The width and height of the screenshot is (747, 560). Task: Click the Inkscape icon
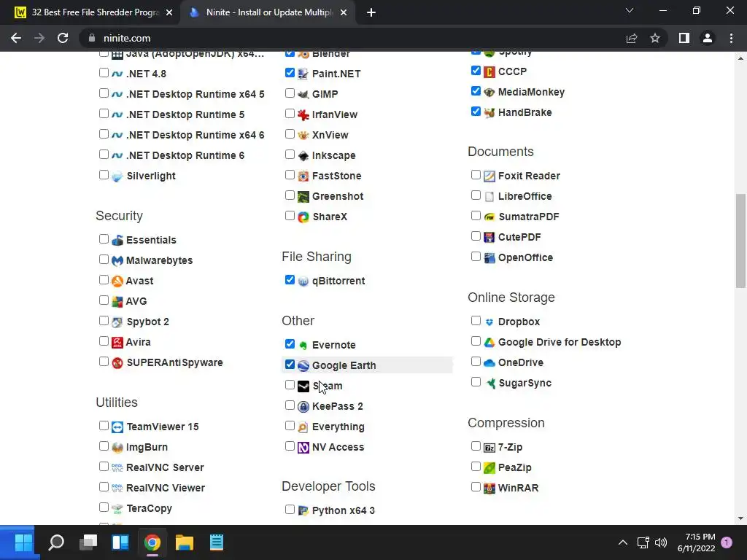point(303,156)
